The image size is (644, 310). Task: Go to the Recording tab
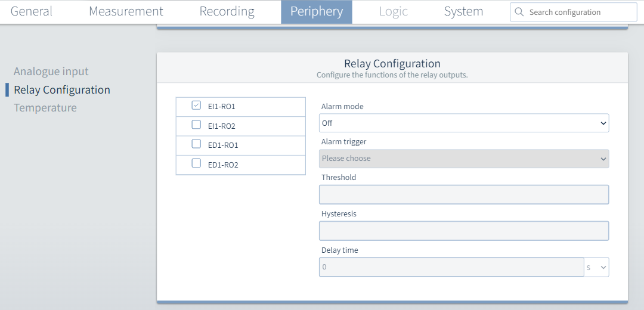click(227, 12)
